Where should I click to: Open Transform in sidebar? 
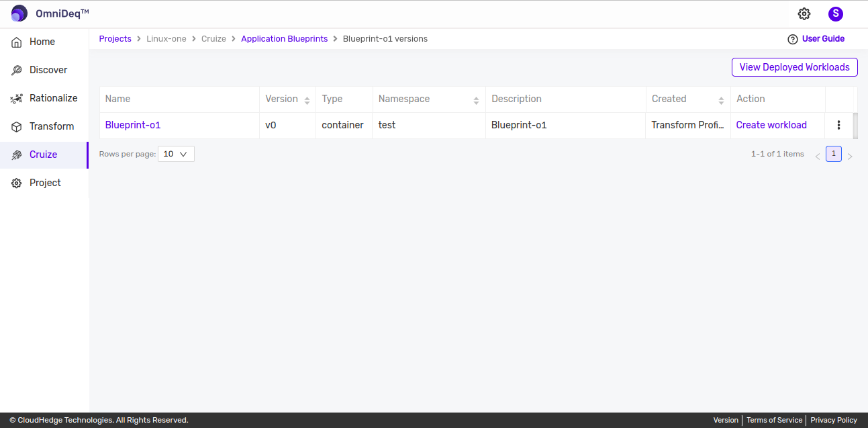tap(44, 126)
